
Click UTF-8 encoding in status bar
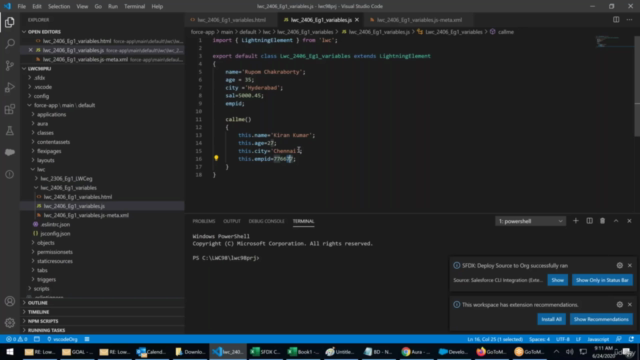(563, 339)
